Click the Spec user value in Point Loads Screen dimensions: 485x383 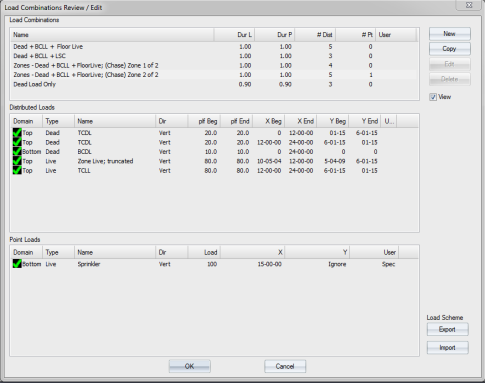388,264
